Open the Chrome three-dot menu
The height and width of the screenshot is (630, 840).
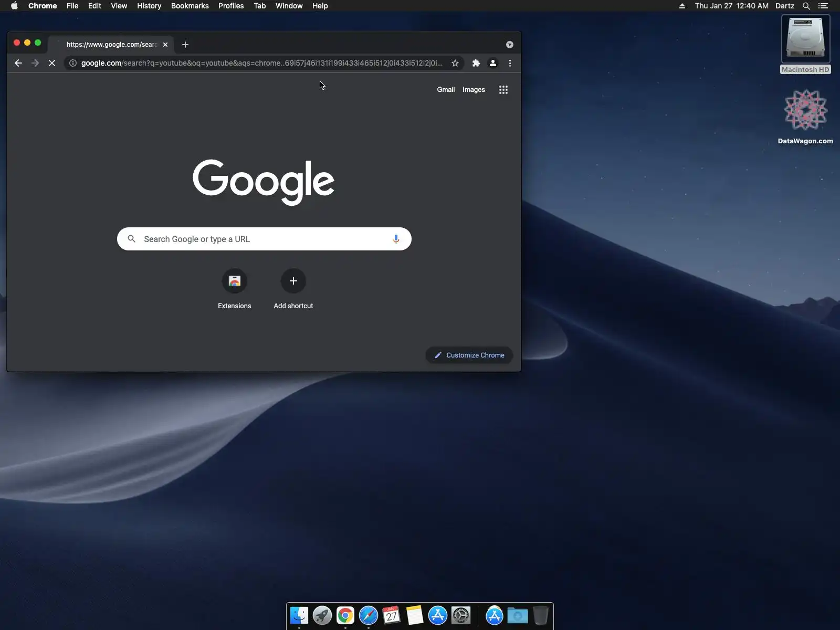(510, 63)
